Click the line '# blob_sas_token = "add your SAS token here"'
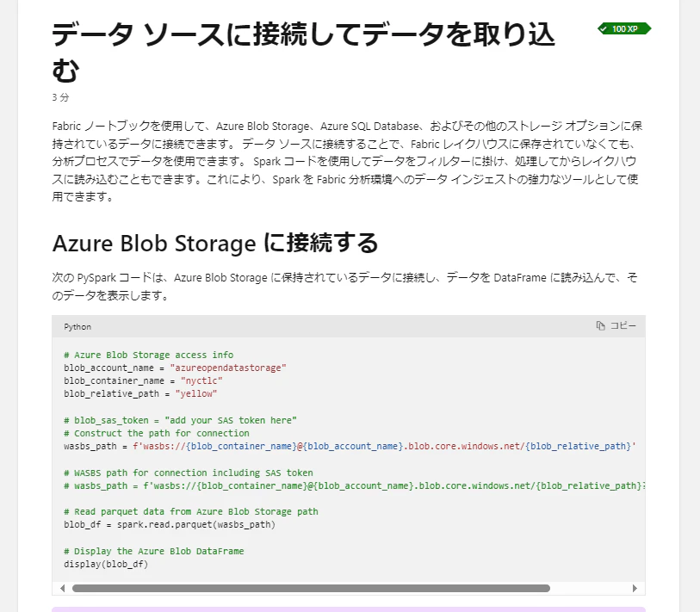Viewport: 700px width, 612px height. click(180, 421)
